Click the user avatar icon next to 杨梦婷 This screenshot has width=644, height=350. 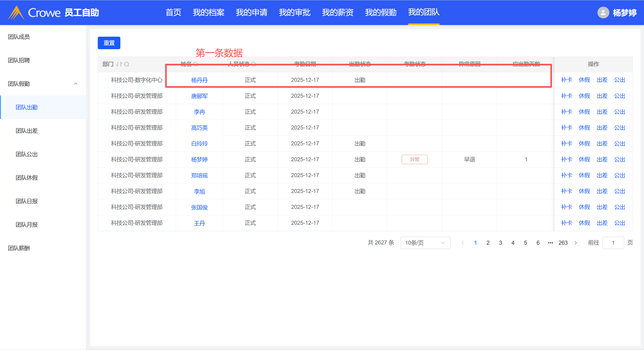(603, 13)
